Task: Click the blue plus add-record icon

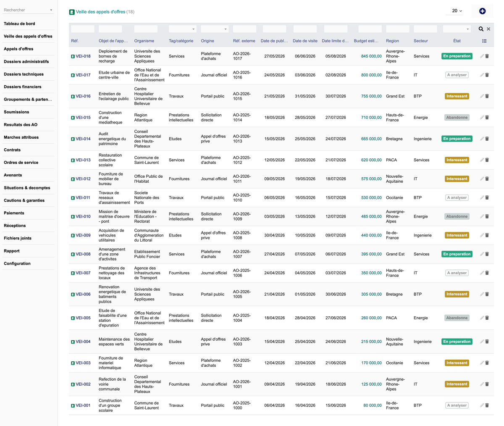Action: (482, 11)
